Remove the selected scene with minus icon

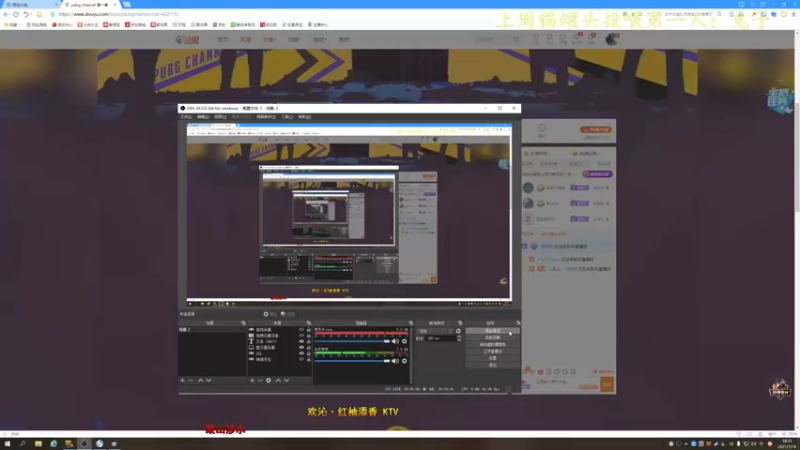pyautogui.click(x=191, y=381)
